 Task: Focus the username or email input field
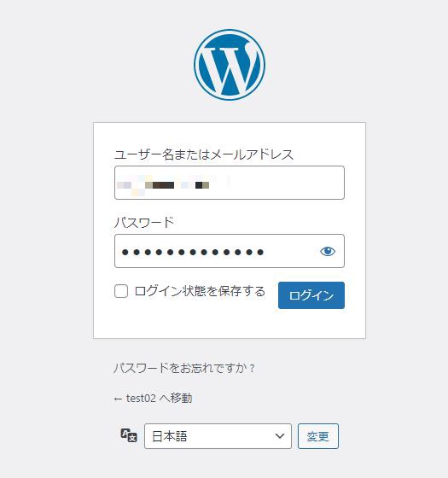click(230, 183)
